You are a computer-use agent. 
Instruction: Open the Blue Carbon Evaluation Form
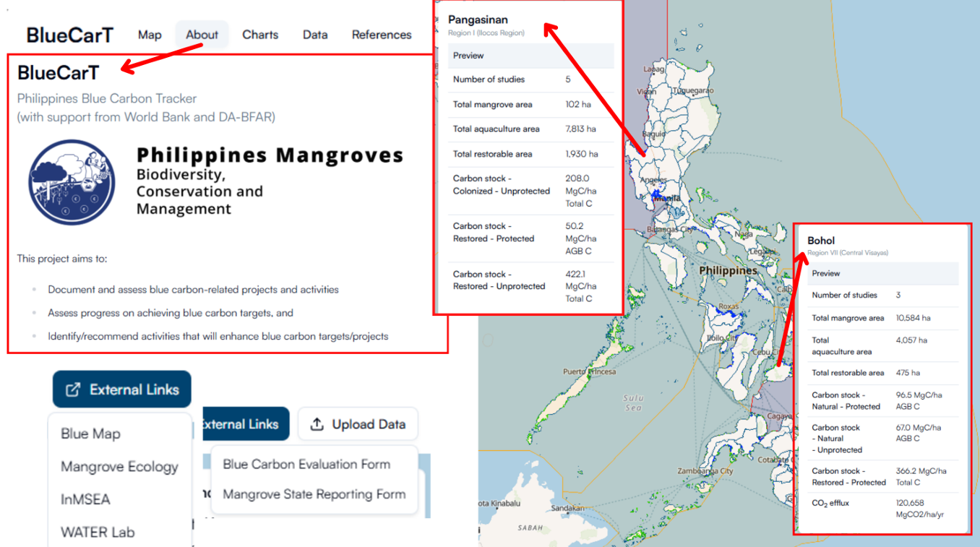[x=306, y=464]
